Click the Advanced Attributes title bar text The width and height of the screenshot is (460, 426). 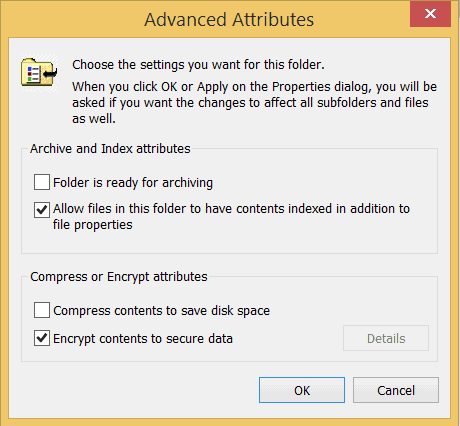[x=229, y=19]
